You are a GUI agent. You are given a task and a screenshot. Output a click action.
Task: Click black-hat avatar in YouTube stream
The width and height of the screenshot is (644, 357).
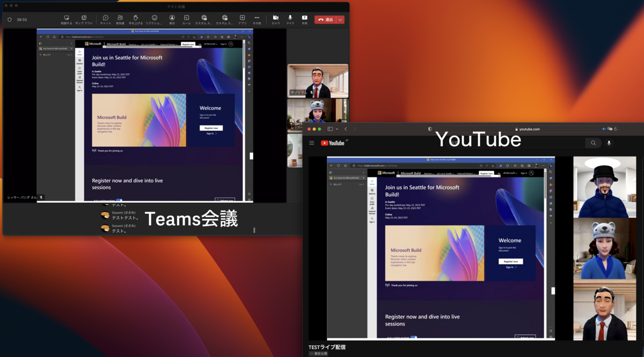(604, 187)
